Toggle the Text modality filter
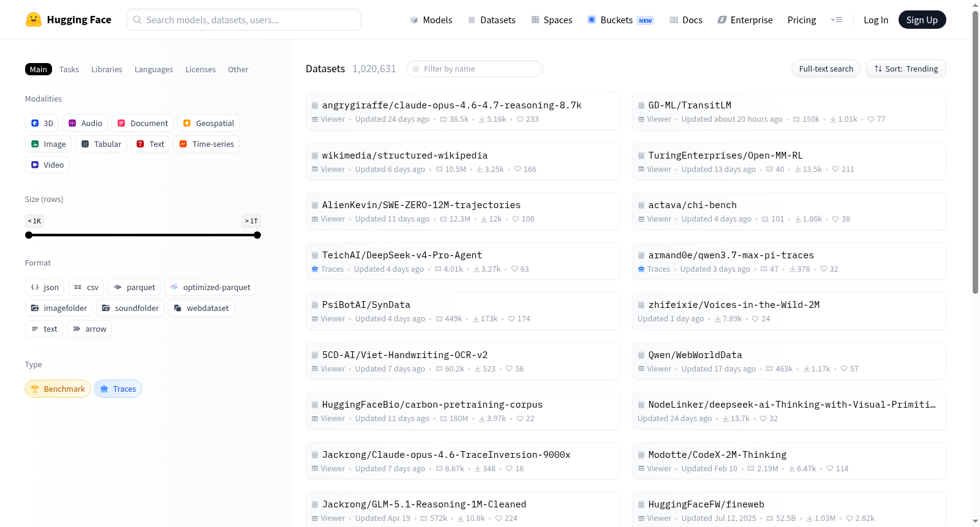 (x=150, y=144)
